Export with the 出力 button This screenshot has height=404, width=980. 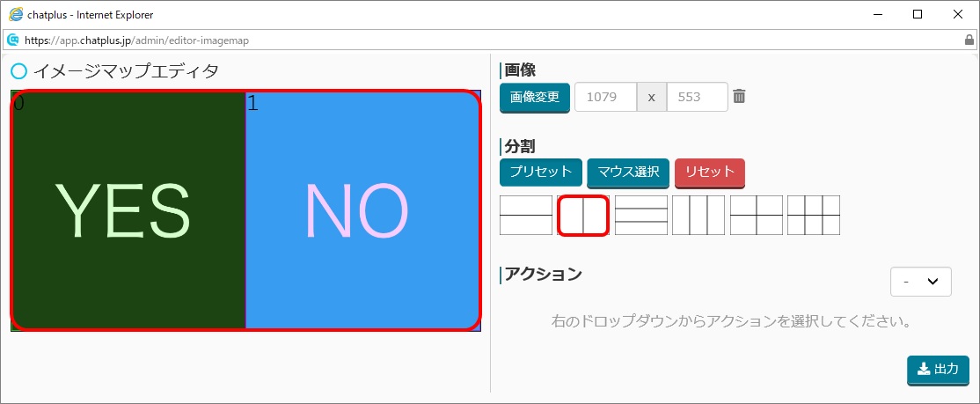938,370
